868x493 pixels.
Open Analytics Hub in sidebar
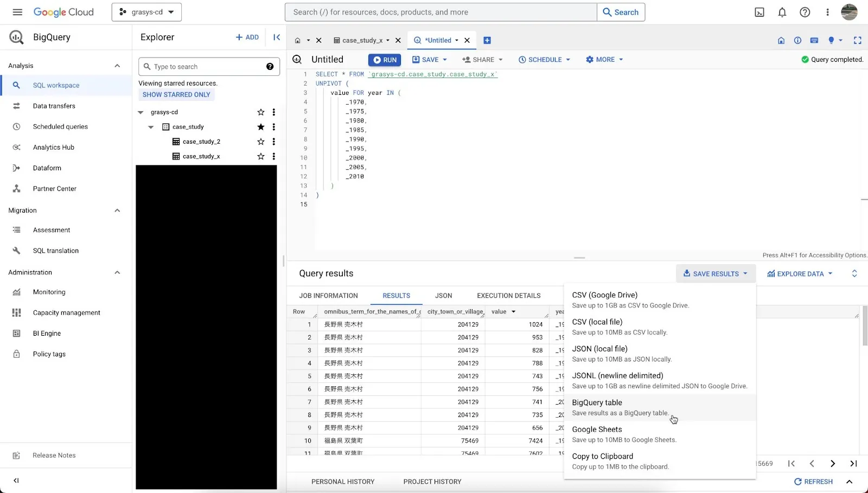66,147
